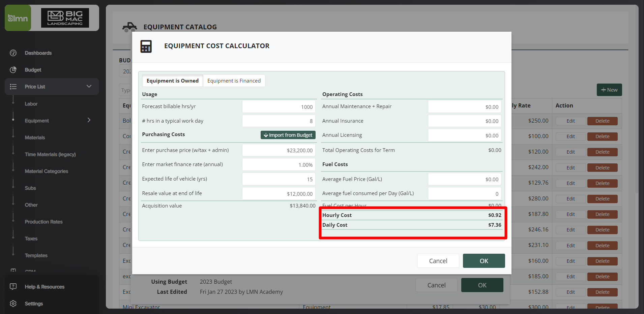Image resolution: width=644 pixels, height=314 pixels.
Task: Click the New button in catalog
Action: [x=609, y=90]
